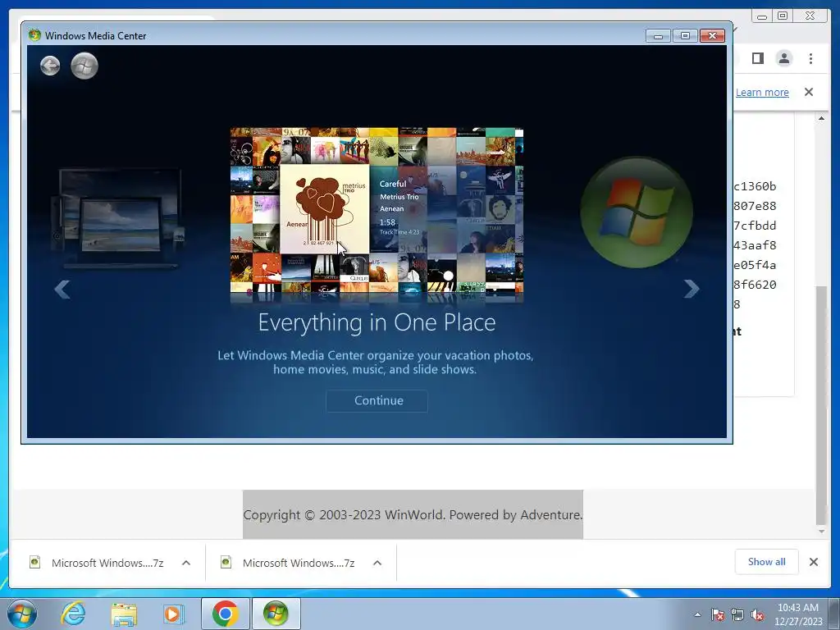Click the Media Center back arrow button
840x630 pixels.
point(50,66)
